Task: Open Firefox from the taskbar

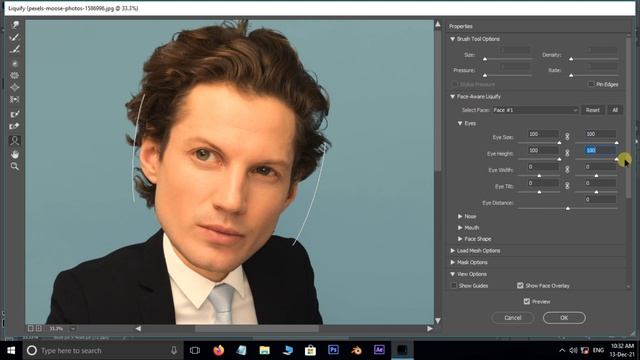Action: (218, 350)
